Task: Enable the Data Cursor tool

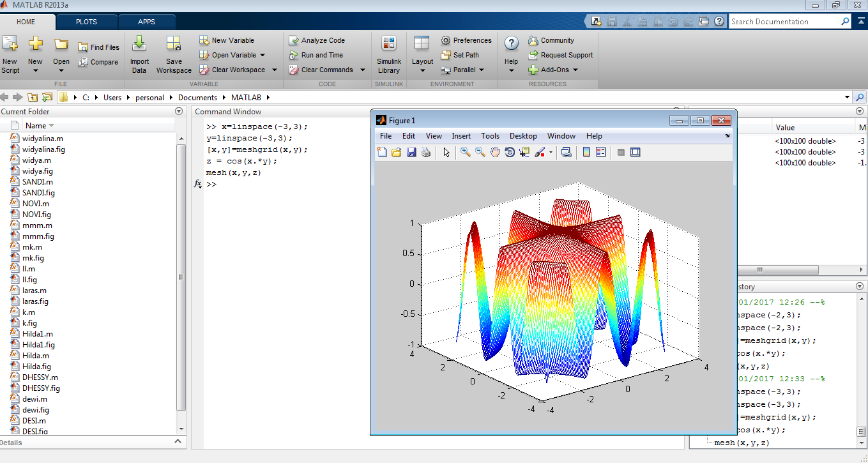Action: point(524,152)
